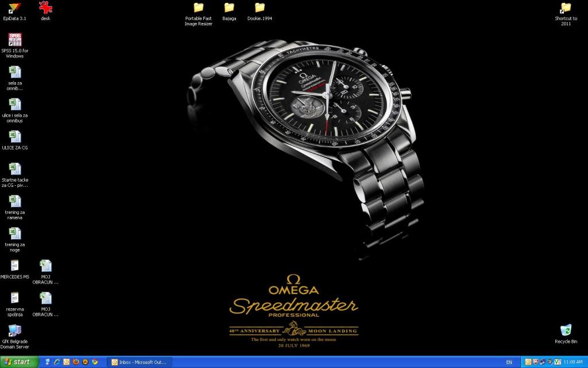
Task: Open the desk shortcut icon
Action: 45,8
